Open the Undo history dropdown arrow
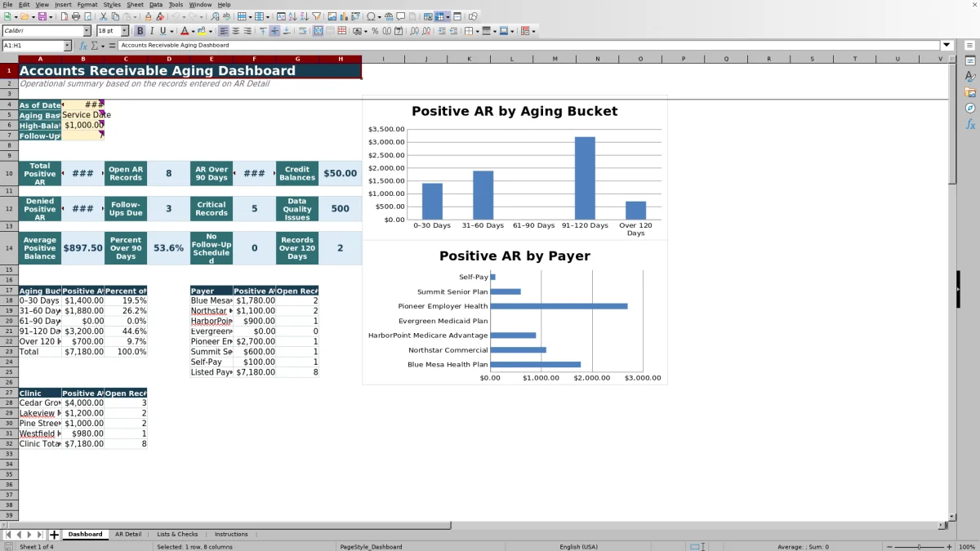Screen dimensions: 980x551 tap(184, 16)
